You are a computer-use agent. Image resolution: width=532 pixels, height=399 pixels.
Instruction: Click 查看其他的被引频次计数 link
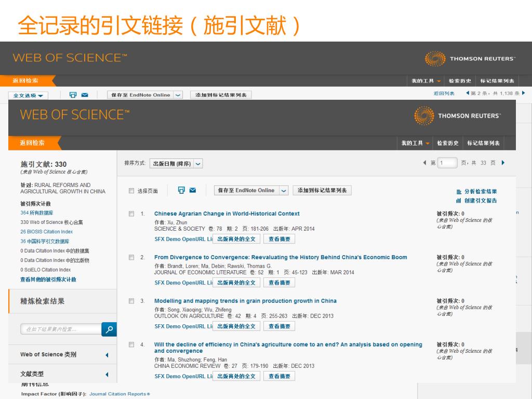pos(48,280)
